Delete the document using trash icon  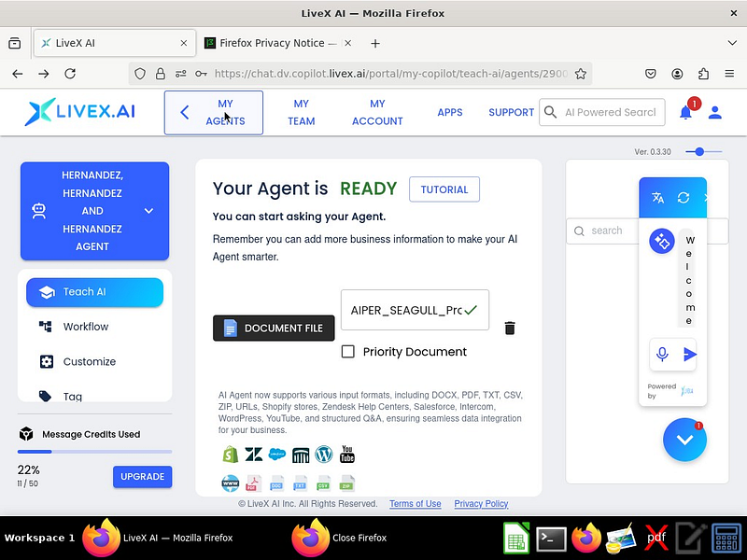(x=510, y=329)
